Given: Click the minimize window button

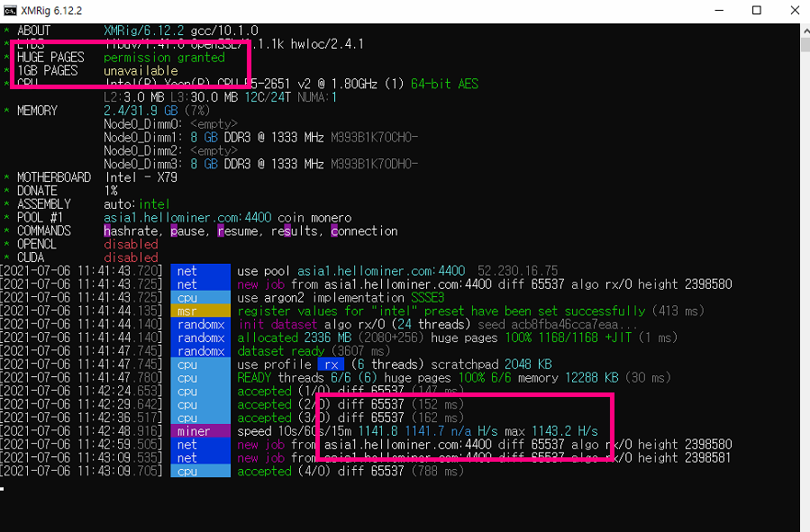Looking at the screenshot, I should [719, 10].
